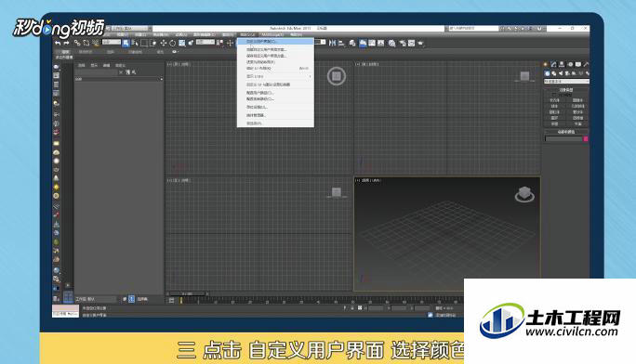The height and width of the screenshot is (364, 636).
Task: Switch to the Display command panel tab
Action: point(578,64)
